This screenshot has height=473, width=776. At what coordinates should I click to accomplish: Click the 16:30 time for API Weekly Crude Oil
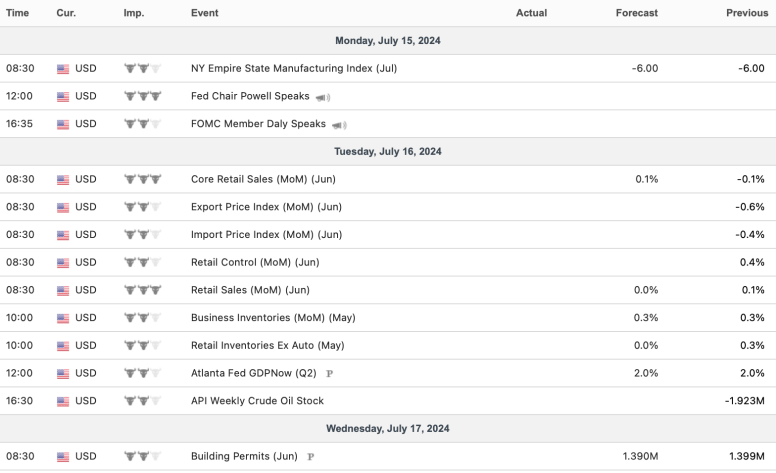point(19,401)
